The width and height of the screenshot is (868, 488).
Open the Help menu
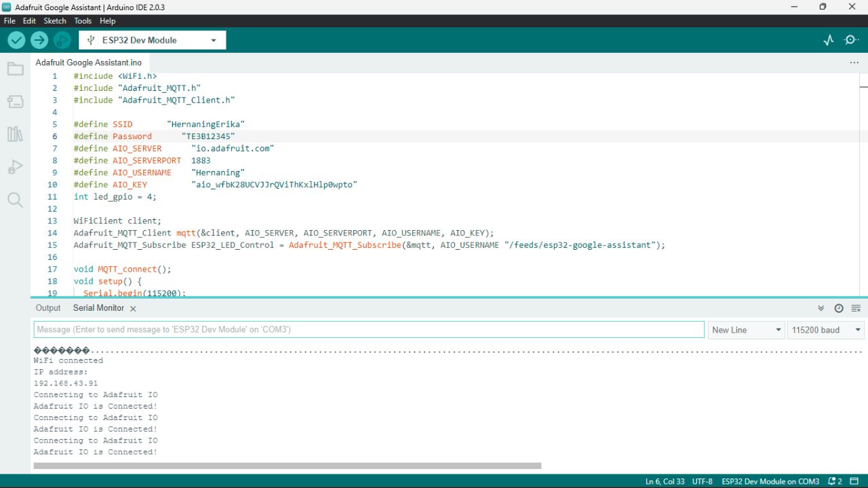point(108,21)
